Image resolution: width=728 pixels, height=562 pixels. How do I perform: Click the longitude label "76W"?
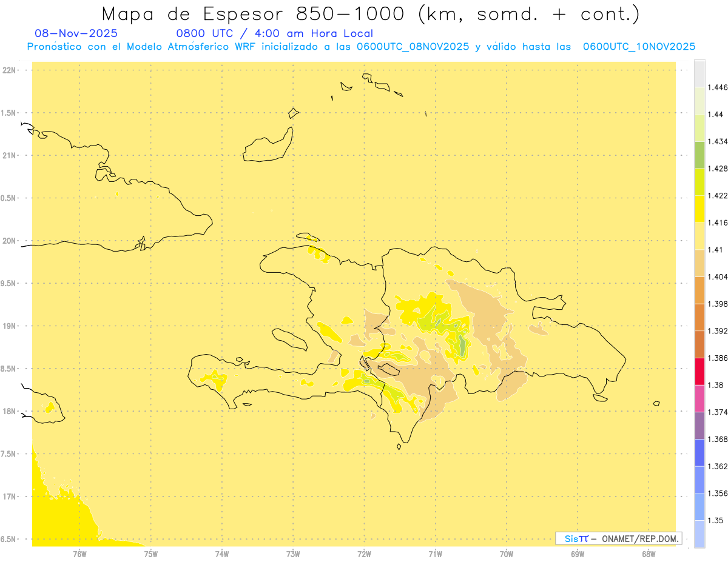pyautogui.click(x=79, y=554)
